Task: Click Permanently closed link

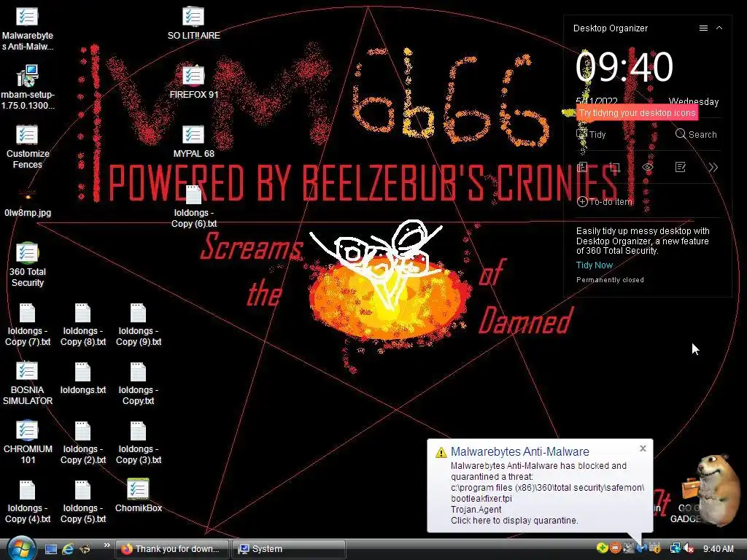Action: (x=610, y=280)
